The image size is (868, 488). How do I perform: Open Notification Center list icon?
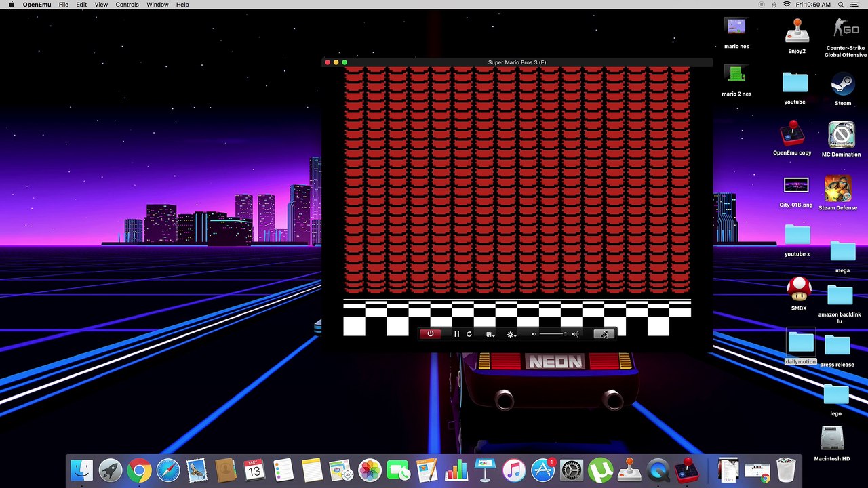(856, 5)
